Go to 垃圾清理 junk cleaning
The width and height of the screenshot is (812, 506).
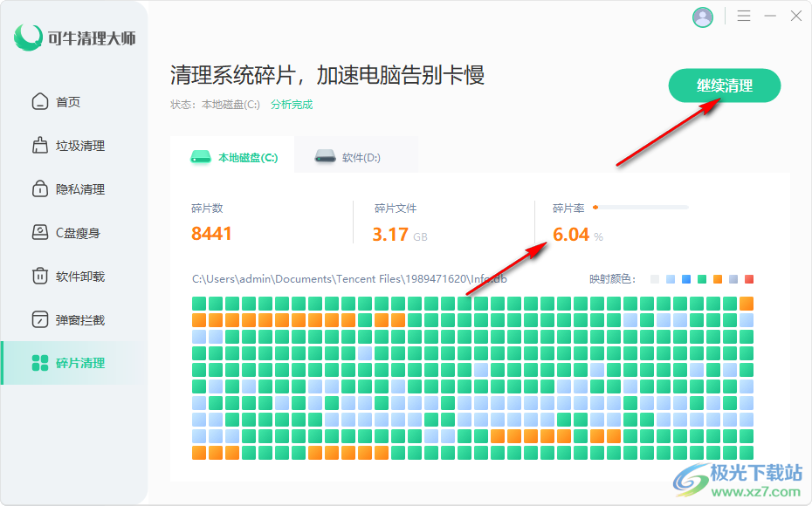point(68,146)
